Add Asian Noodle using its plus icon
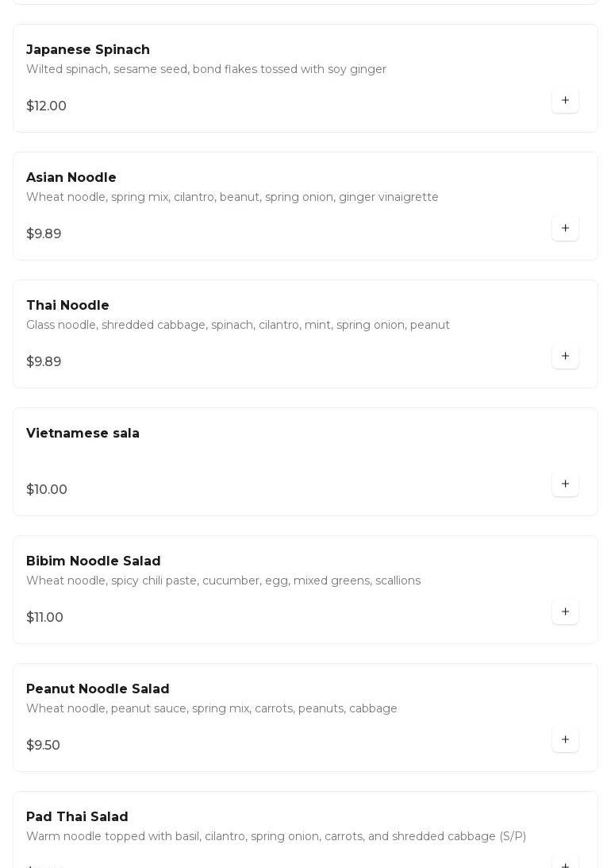The height and width of the screenshot is (868, 611). pos(565,229)
